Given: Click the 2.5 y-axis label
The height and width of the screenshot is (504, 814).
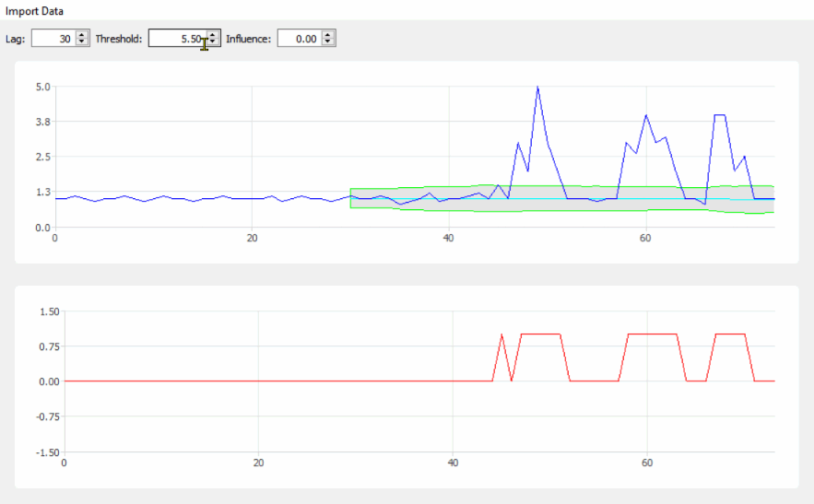Looking at the screenshot, I should (42, 157).
